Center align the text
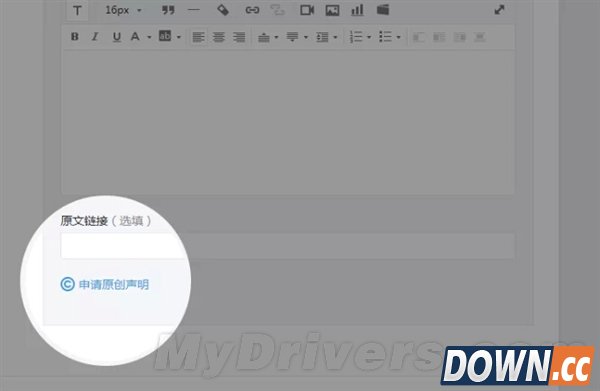Viewport: 600px width, 391px height. pyautogui.click(x=218, y=37)
